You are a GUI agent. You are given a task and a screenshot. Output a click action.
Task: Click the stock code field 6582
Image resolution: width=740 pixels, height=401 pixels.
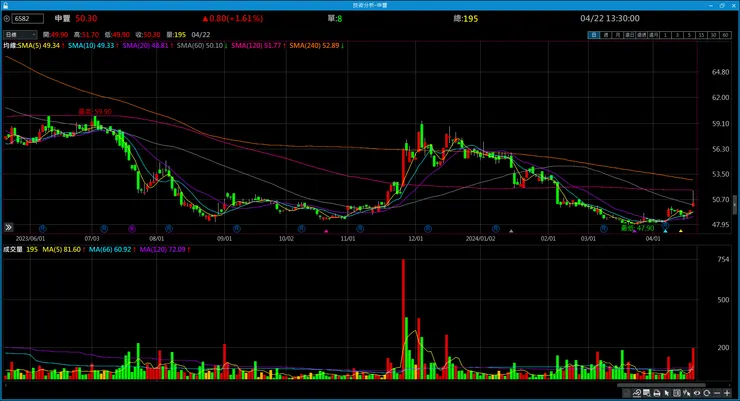point(27,18)
